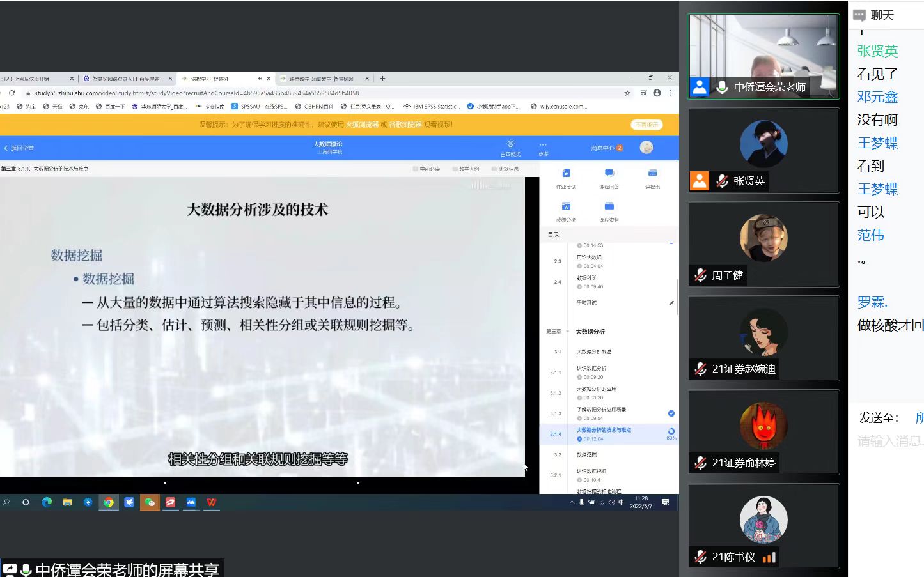Click the chat bubble icon beside 聊天
924x577 pixels.
pos(859,15)
